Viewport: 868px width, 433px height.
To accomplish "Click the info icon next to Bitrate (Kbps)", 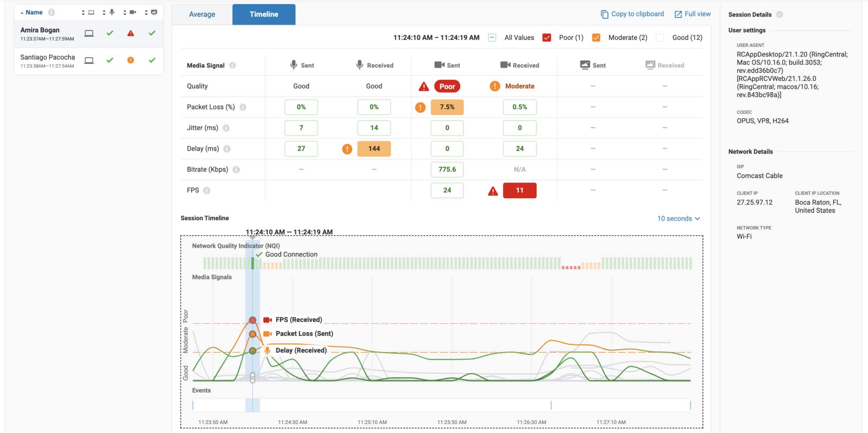I will pyautogui.click(x=236, y=169).
